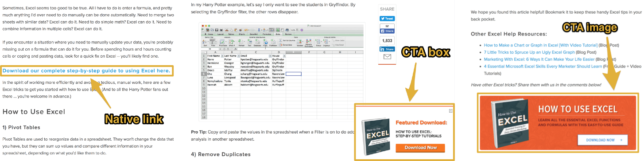Select column C header in the spreadsheet
644x161 pixels.
click(256, 52)
